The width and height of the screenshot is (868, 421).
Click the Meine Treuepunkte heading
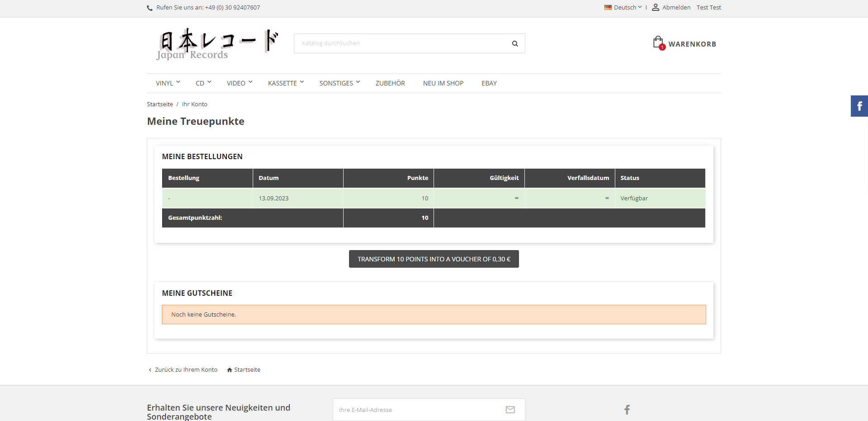pos(196,121)
